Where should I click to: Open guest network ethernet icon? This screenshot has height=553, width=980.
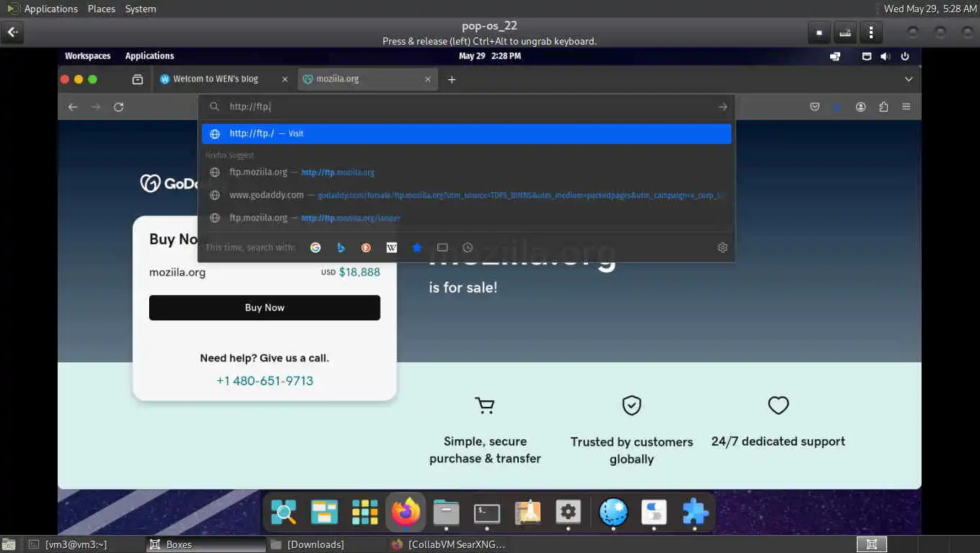pos(867,56)
